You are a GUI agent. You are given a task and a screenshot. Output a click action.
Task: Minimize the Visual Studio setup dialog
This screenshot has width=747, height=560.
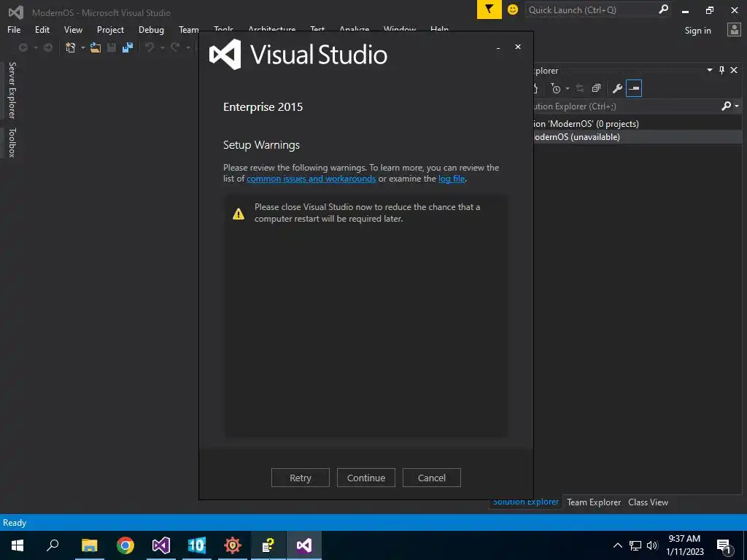(x=498, y=47)
